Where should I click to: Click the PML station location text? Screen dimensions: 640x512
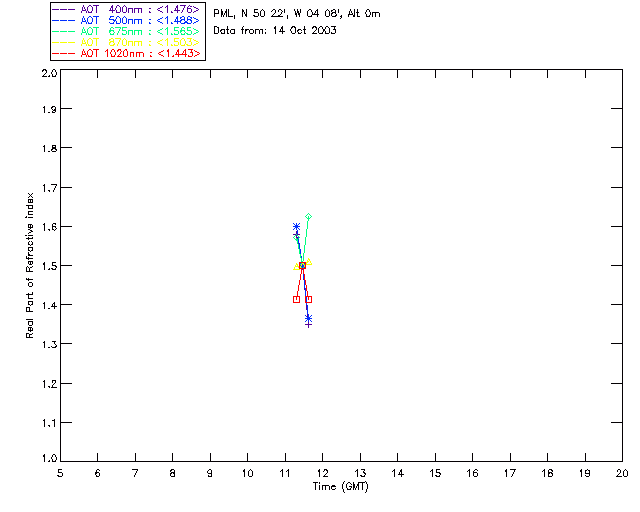[x=297, y=13]
